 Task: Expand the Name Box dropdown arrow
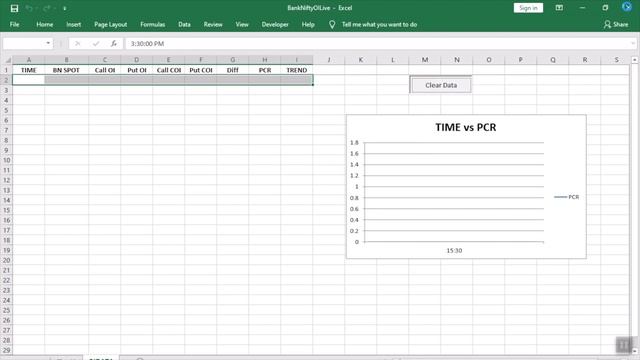(48, 43)
